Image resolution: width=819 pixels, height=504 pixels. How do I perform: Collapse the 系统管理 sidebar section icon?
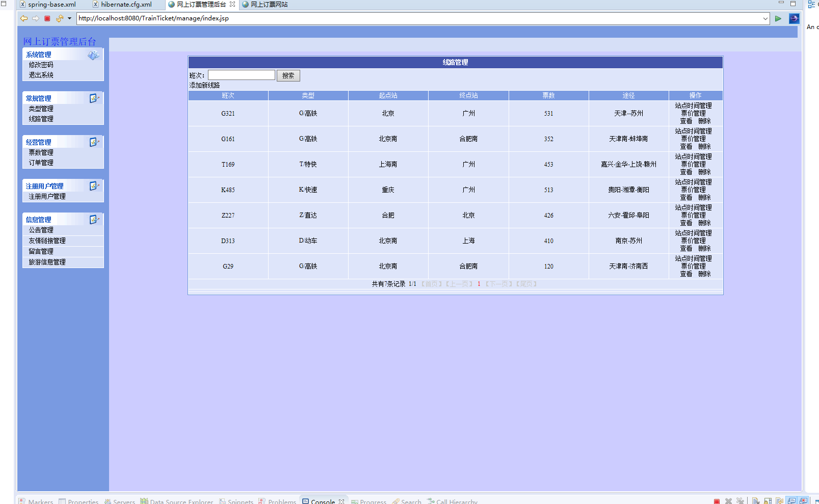[x=94, y=55]
